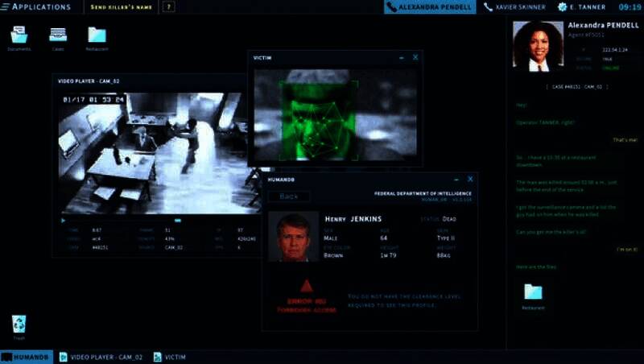The image size is (644, 364).
Task: Switch to Xavier Skinner contact tab
Action: [x=514, y=7]
